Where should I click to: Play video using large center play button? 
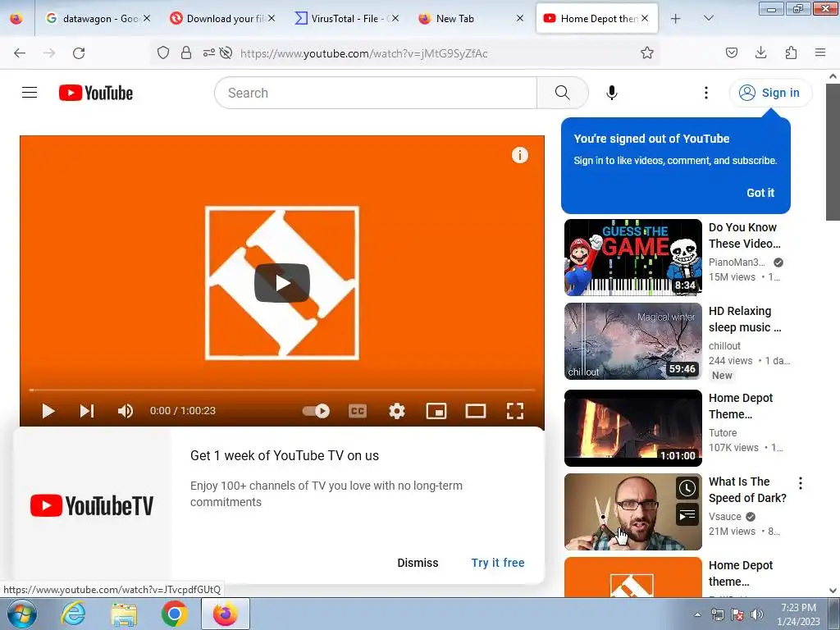(x=282, y=283)
